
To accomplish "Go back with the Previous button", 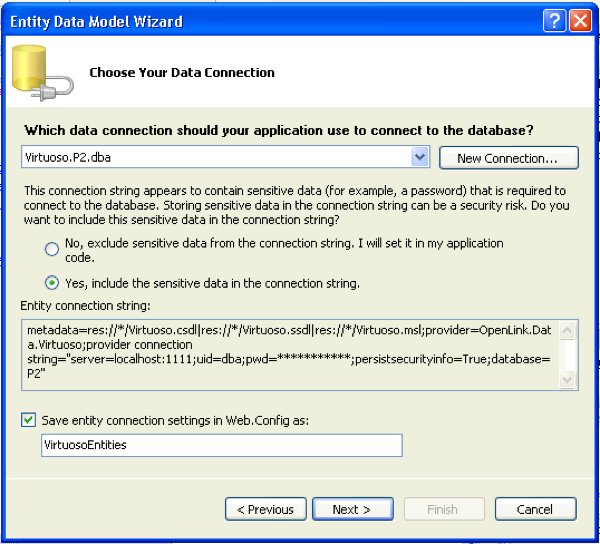I will pyautogui.click(x=265, y=509).
